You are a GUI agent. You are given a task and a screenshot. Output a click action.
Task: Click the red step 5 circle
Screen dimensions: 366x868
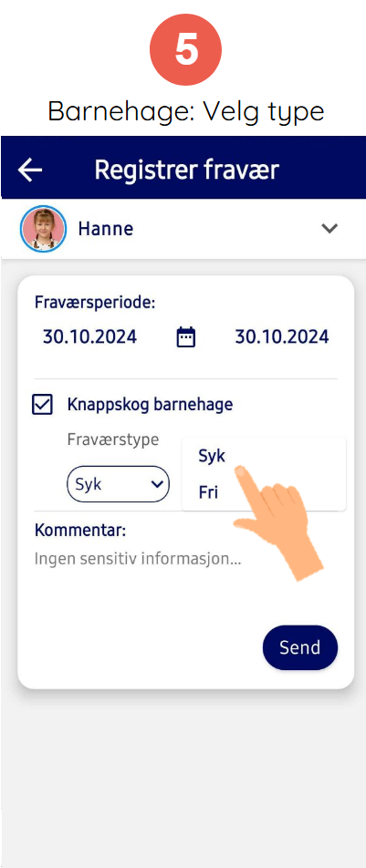click(x=186, y=50)
